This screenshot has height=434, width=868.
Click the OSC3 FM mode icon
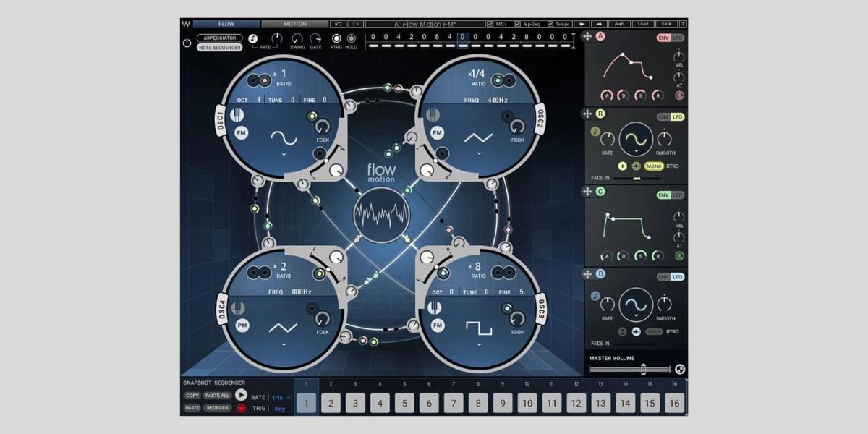point(437,325)
